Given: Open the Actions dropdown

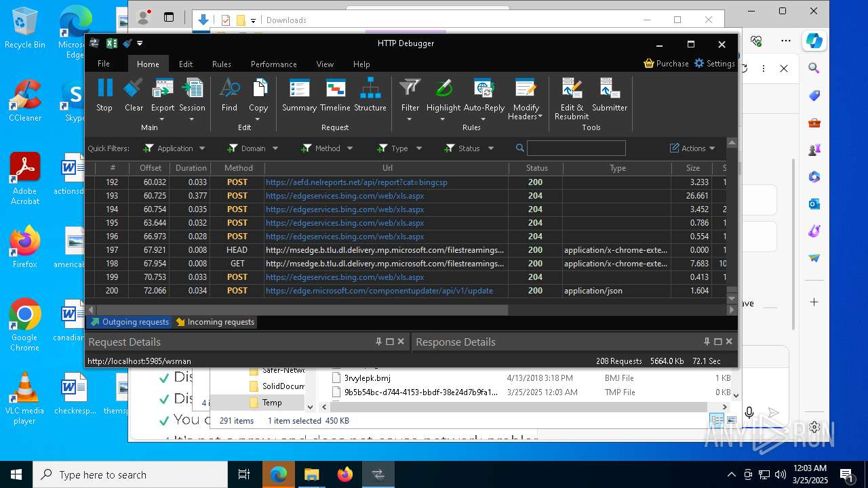Looking at the screenshot, I should (x=693, y=148).
